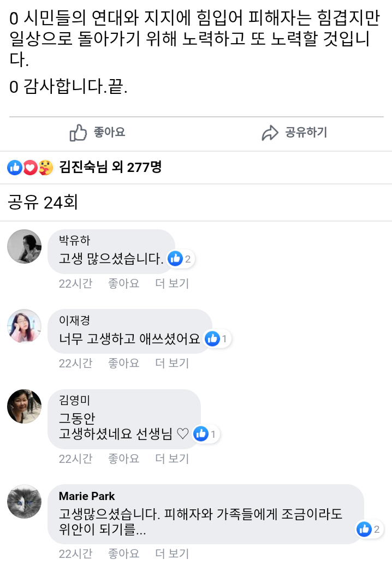Click the share arrow icon next to 공유하기
This screenshot has width=392, height=577.
[269, 132]
